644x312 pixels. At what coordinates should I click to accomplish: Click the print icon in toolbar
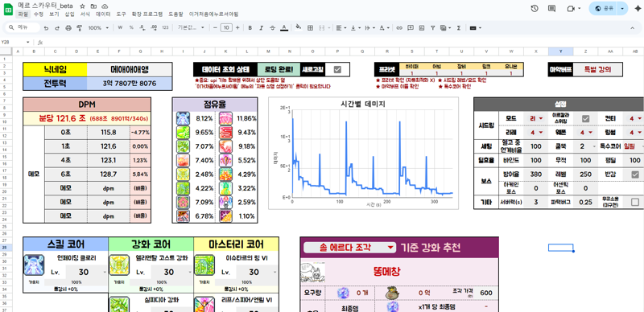(68, 28)
